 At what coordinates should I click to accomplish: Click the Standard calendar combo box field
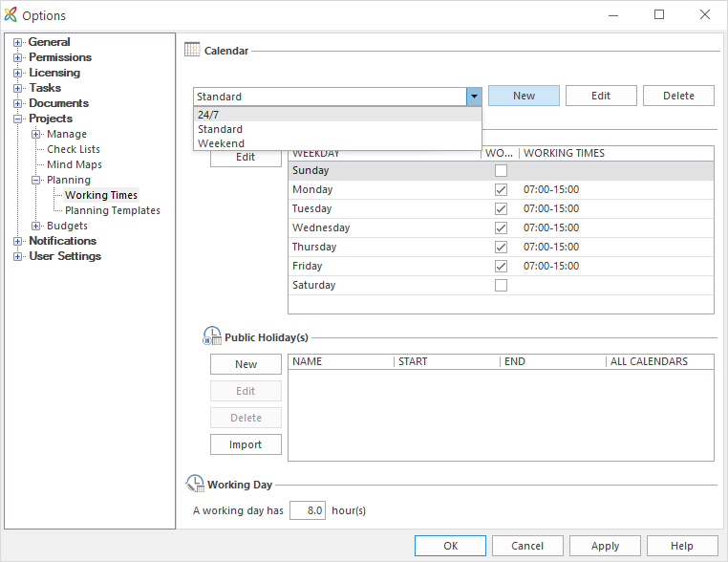[331, 97]
